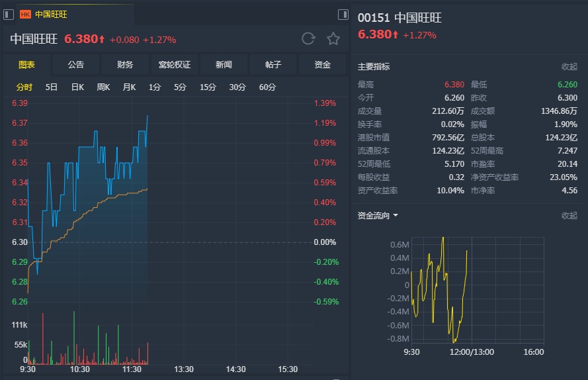Select the 30分 interval
Viewport: 588px width, 380px height.
coord(237,87)
